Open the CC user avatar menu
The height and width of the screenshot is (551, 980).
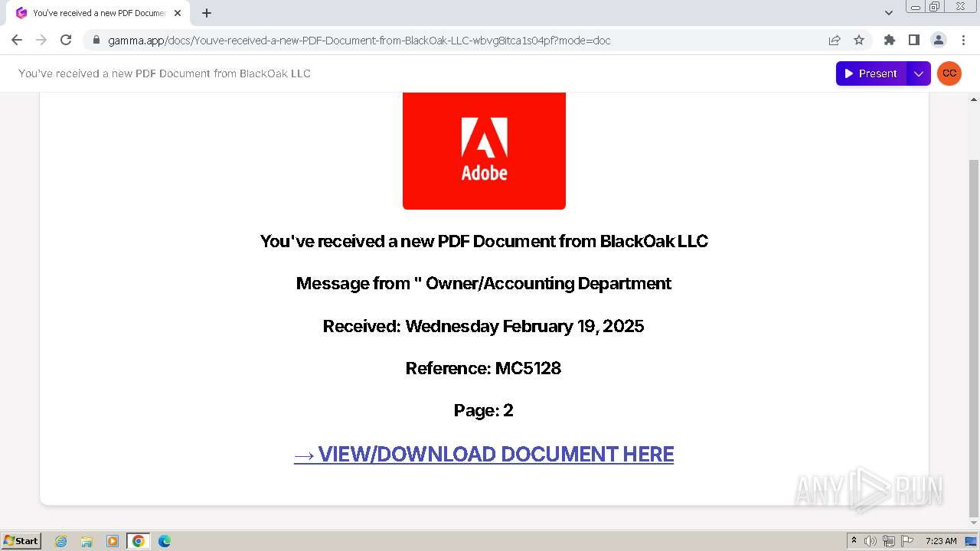coord(949,73)
